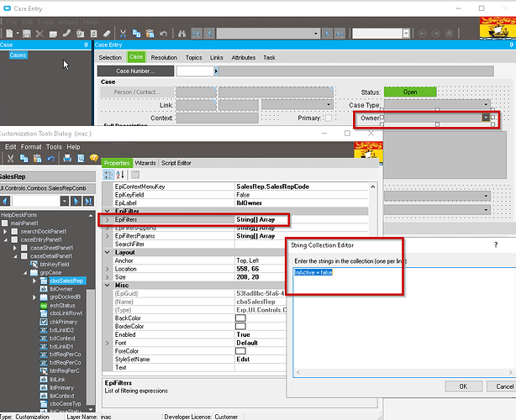Click the Property Pages icon in the property grid toolbar

135,175
